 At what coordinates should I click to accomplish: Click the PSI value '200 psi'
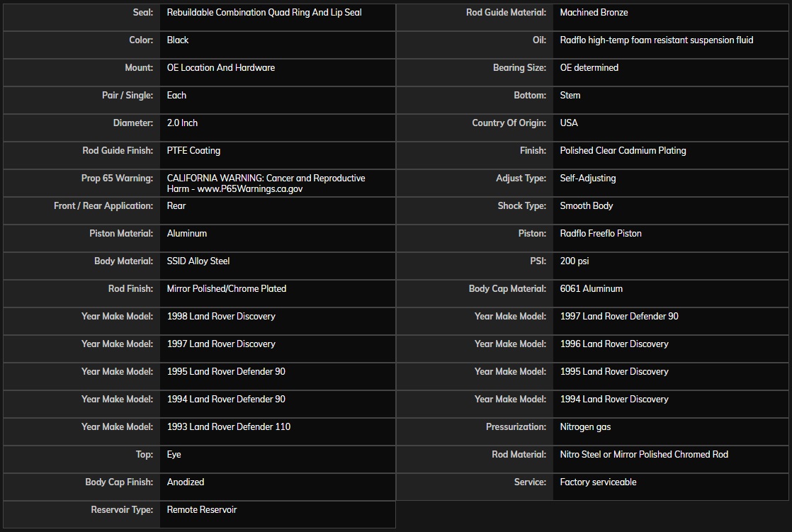[575, 261]
